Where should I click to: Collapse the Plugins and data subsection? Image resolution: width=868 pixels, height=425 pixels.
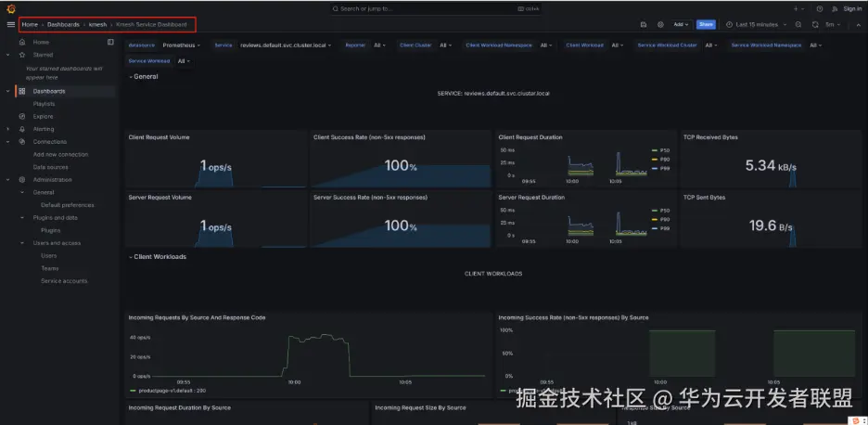point(22,218)
